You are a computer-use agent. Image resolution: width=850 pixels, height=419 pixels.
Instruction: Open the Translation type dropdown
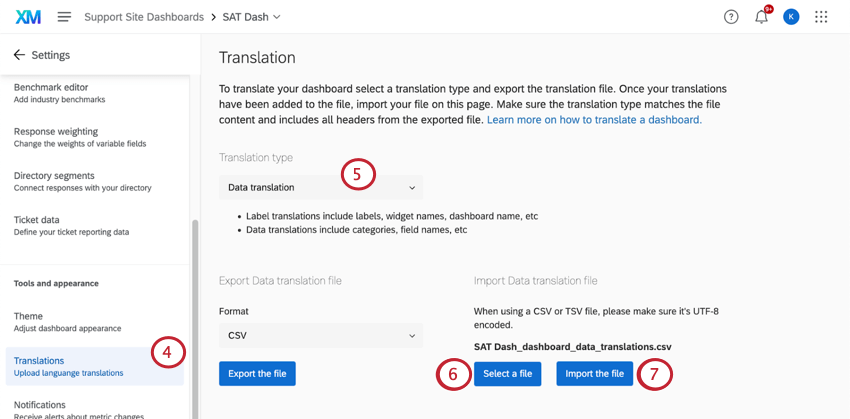coord(320,187)
